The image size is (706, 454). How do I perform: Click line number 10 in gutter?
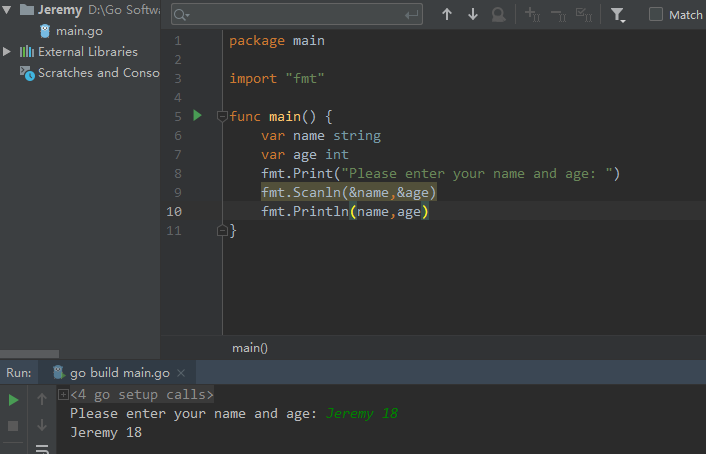(x=174, y=211)
